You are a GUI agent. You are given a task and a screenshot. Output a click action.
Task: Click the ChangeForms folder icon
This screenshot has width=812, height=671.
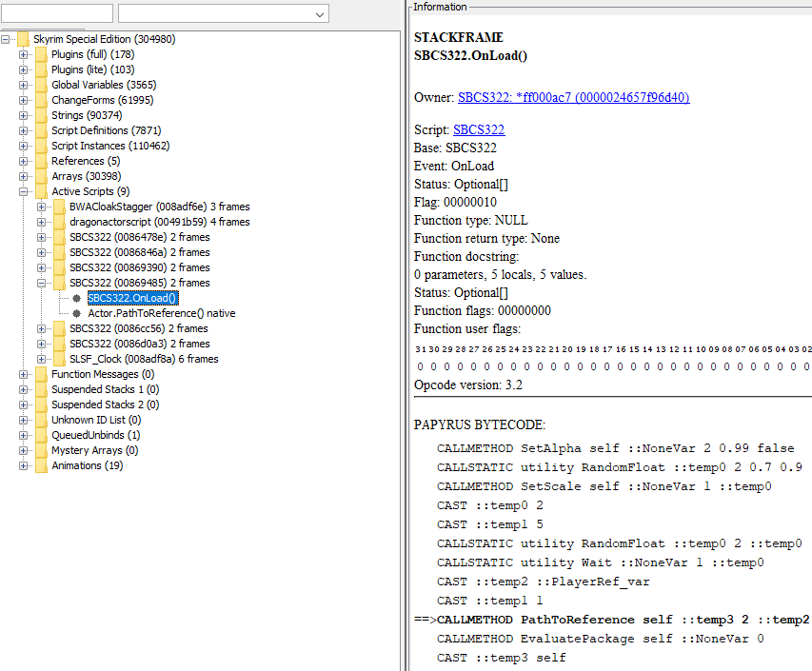[x=42, y=100]
